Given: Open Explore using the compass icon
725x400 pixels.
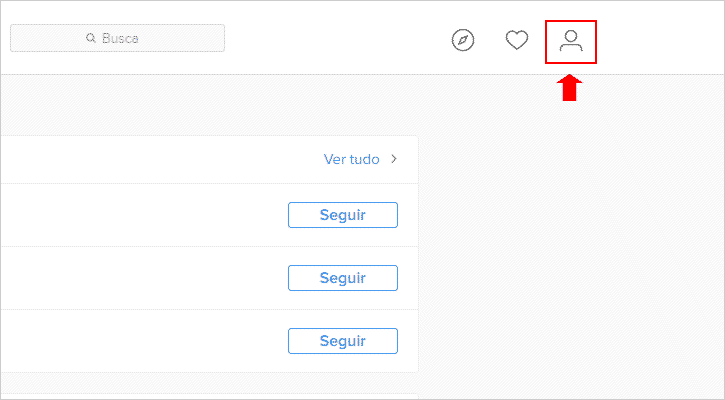Looking at the screenshot, I should point(463,40).
